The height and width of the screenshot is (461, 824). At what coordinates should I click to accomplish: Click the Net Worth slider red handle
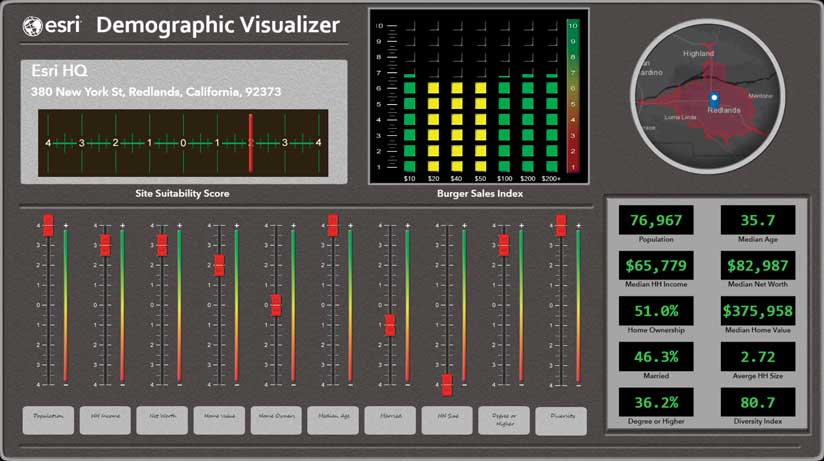[x=162, y=245]
